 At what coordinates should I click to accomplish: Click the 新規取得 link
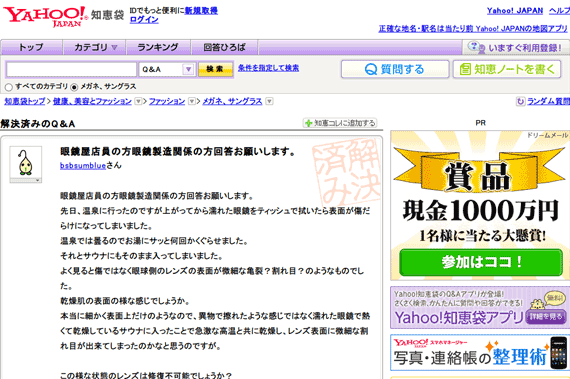(201, 11)
